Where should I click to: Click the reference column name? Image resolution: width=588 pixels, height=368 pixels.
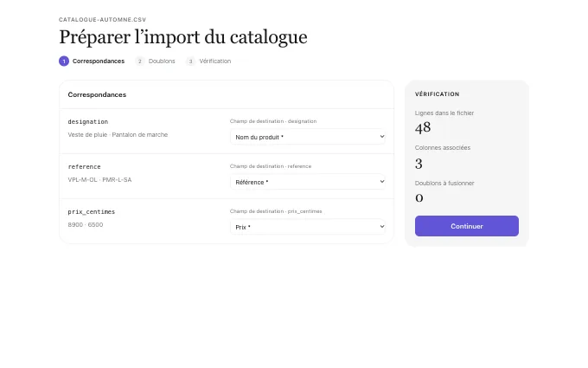coord(84,167)
